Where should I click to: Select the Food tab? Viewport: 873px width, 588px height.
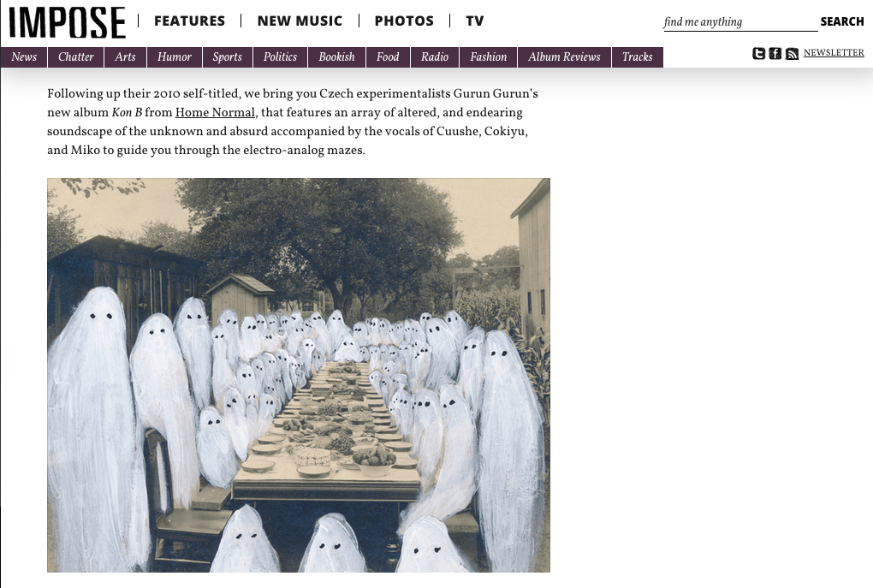click(x=388, y=57)
